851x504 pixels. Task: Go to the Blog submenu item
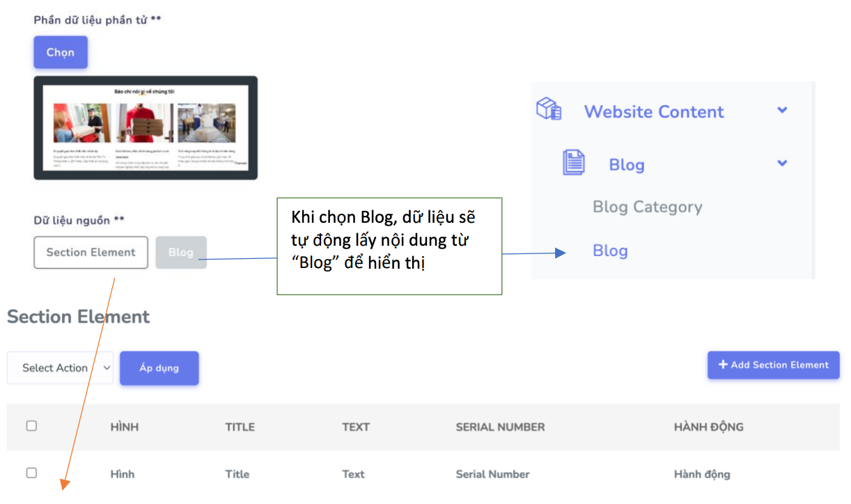coord(610,251)
